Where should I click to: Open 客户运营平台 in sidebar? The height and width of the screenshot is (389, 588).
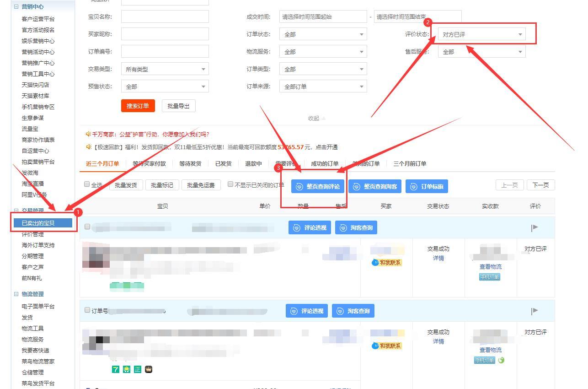coord(38,19)
